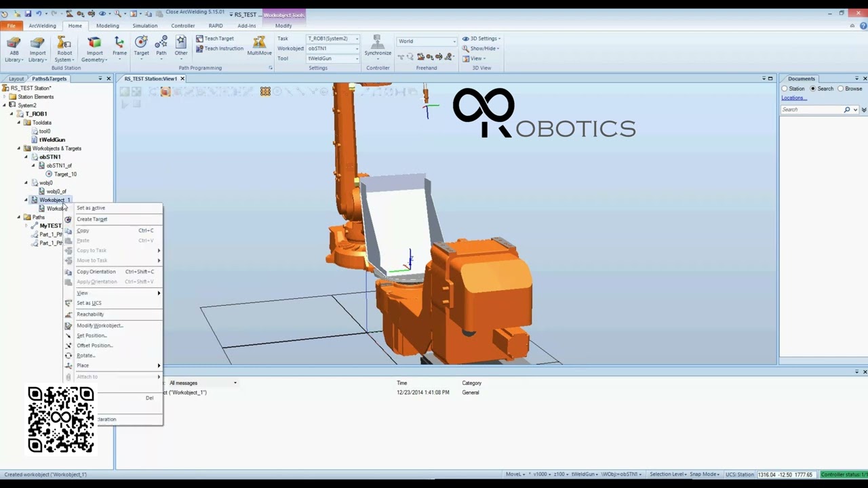Select the Station radio button
The width and height of the screenshot is (868, 488).
pyautogui.click(x=785, y=89)
